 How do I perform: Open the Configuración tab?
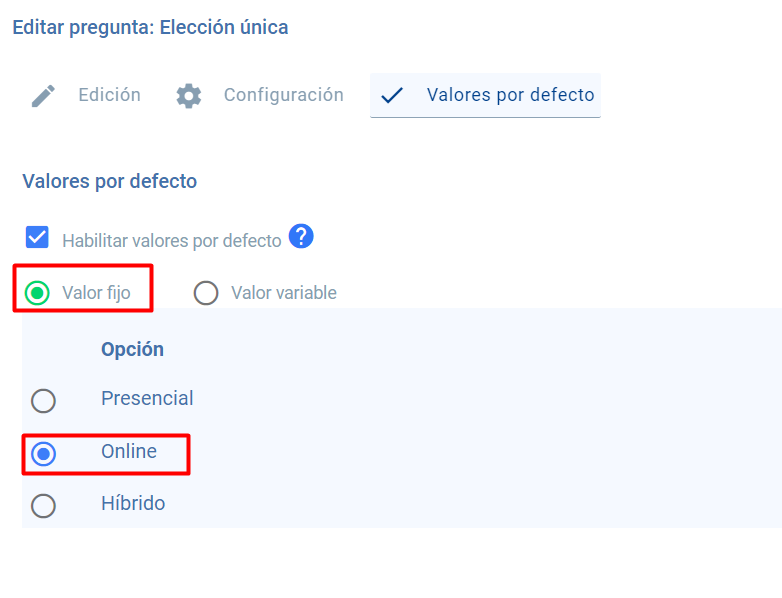[283, 95]
